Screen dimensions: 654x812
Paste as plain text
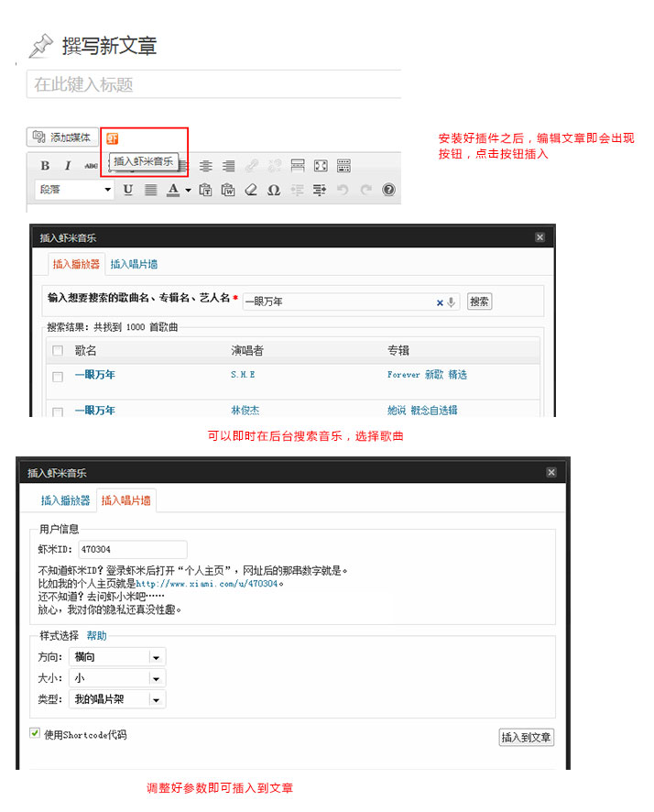[x=205, y=190]
